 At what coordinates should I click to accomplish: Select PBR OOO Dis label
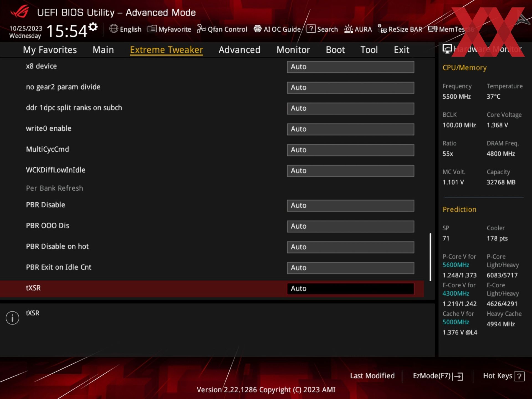coord(47,226)
